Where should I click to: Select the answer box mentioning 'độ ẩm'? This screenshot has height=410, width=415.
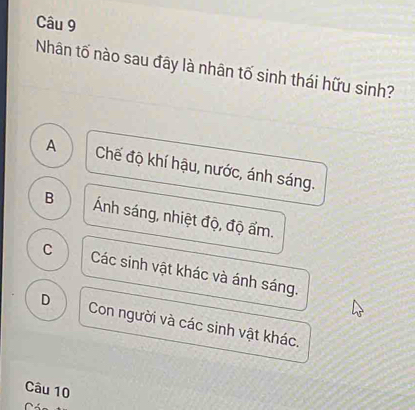pyautogui.click(x=184, y=219)
